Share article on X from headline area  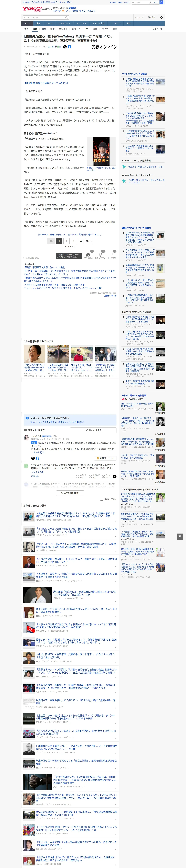tap(65, 47)
